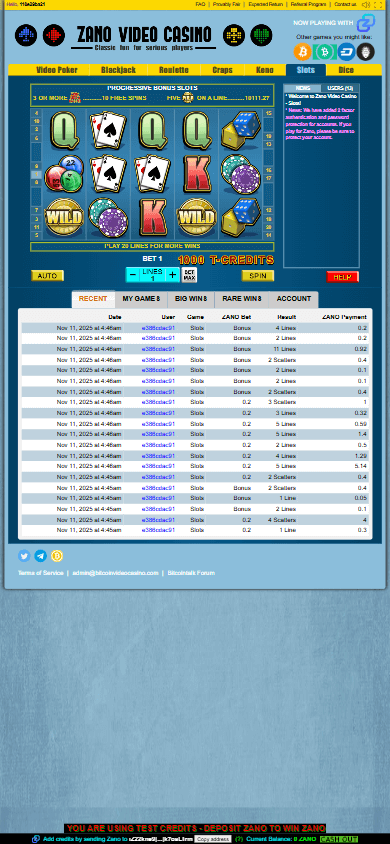
Task: Click the yellow club pixel icon
Action: point(234,36)
